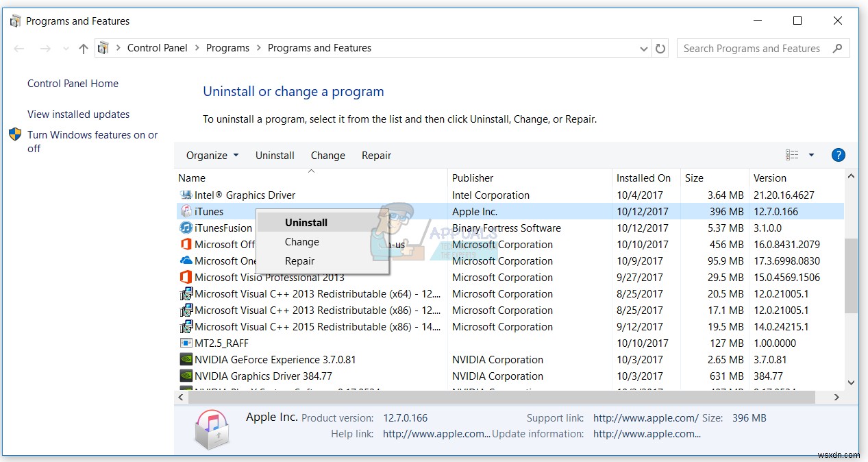Screen dimensions: 868x462
Task: Click the Microsoft Visio Professional 2013 icon
Action: (x=185, y=277)
